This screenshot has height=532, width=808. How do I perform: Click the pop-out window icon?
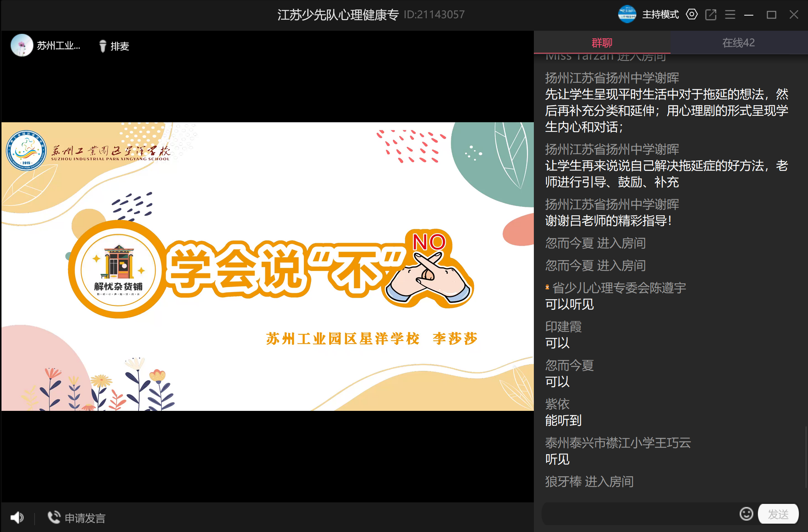710,14
